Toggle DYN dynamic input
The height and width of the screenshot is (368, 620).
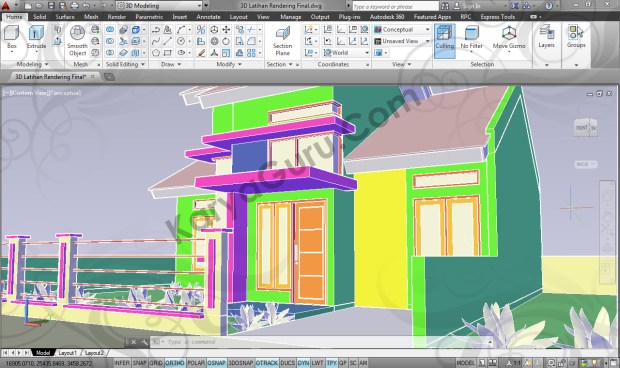pos(303,362)
